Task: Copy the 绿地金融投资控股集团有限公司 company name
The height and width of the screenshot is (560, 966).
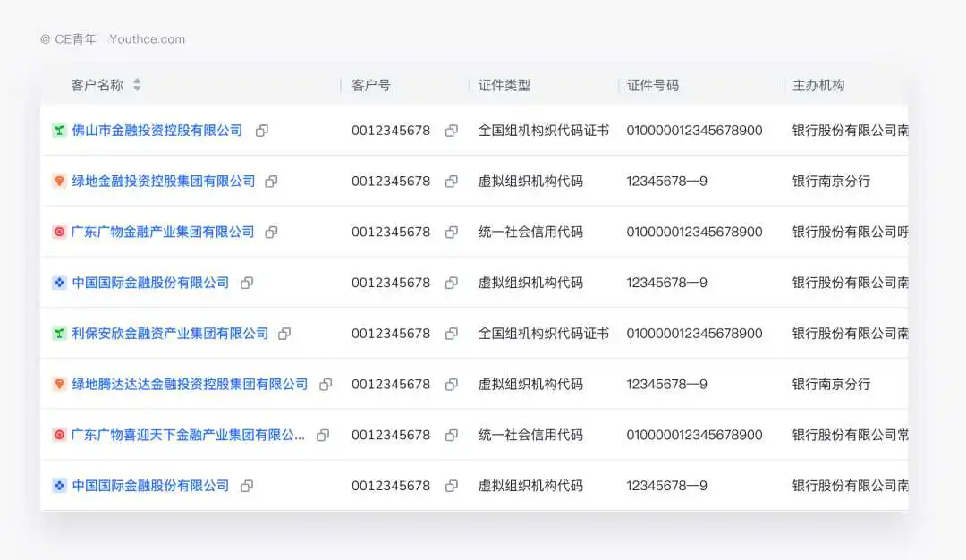Action: pyautogui.click(x=271, y=182)
